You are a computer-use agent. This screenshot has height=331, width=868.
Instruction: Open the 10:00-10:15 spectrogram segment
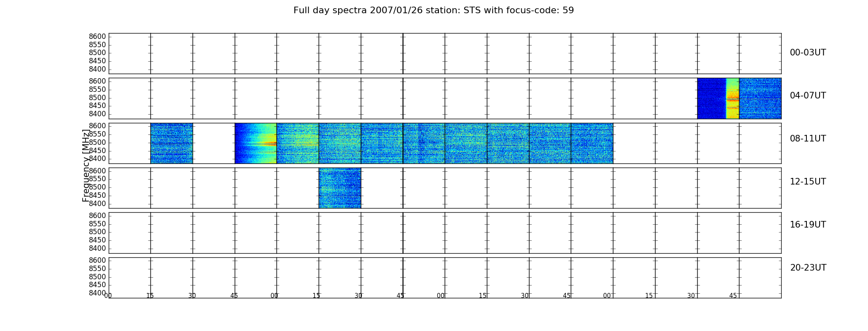coord(466,143)
